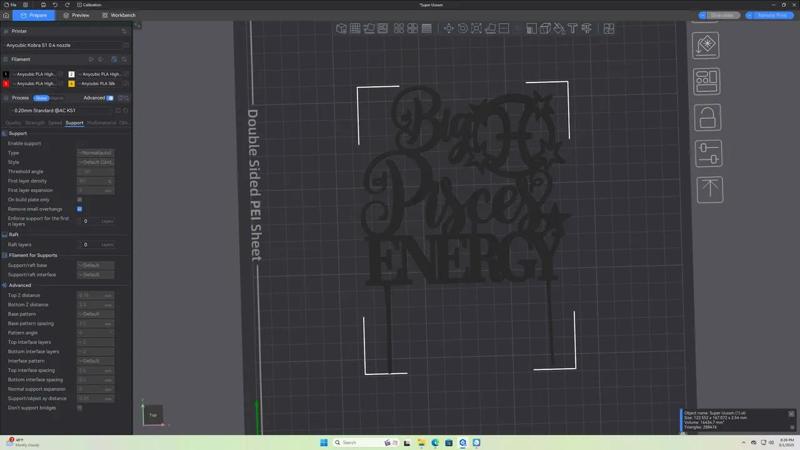Screen dimensions: 800x450
Task: Select the Objects process toggle
Action: (x=57, y=98)
